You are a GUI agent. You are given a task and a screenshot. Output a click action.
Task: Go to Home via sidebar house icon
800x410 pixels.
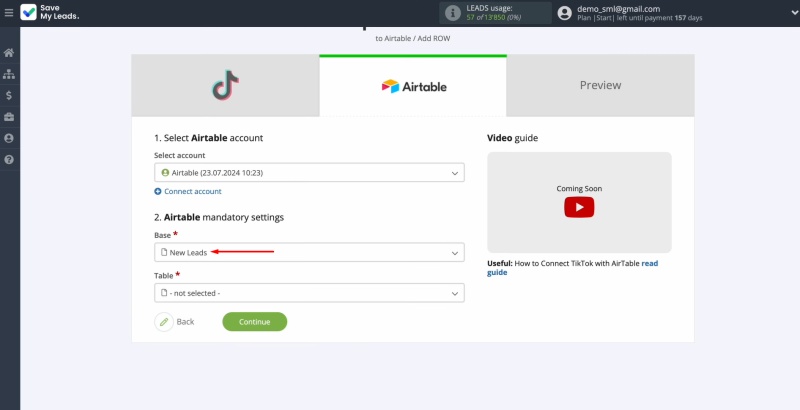coord(9,53)
